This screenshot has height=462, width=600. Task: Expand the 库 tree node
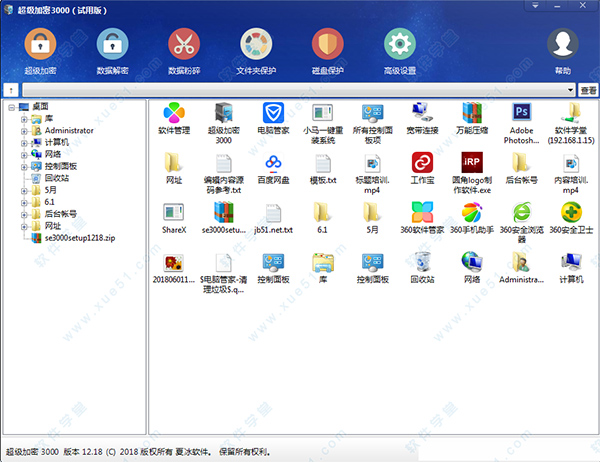coord(24,119)
